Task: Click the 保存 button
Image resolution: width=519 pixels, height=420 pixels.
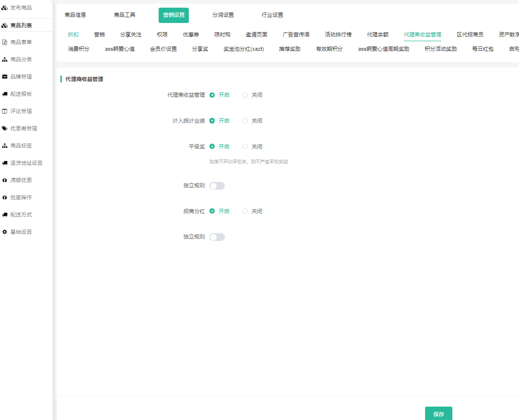Action: click(x=438, y=414)
